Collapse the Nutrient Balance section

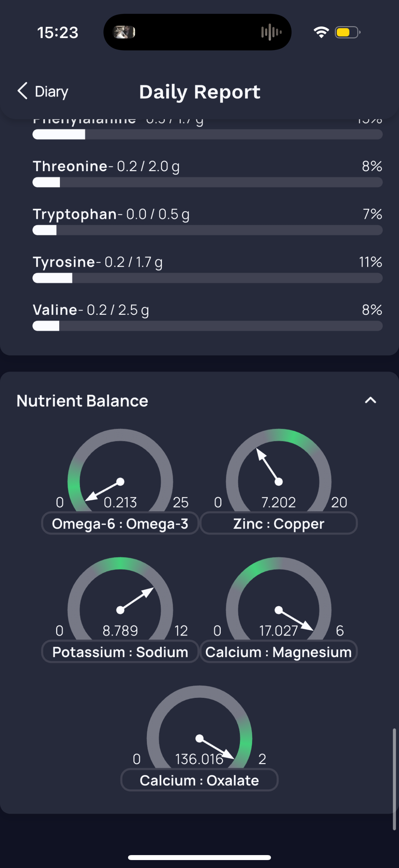[370, 400]
